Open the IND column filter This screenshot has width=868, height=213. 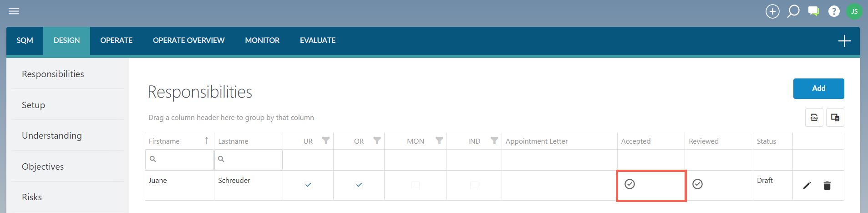click(x=494, y=140)
